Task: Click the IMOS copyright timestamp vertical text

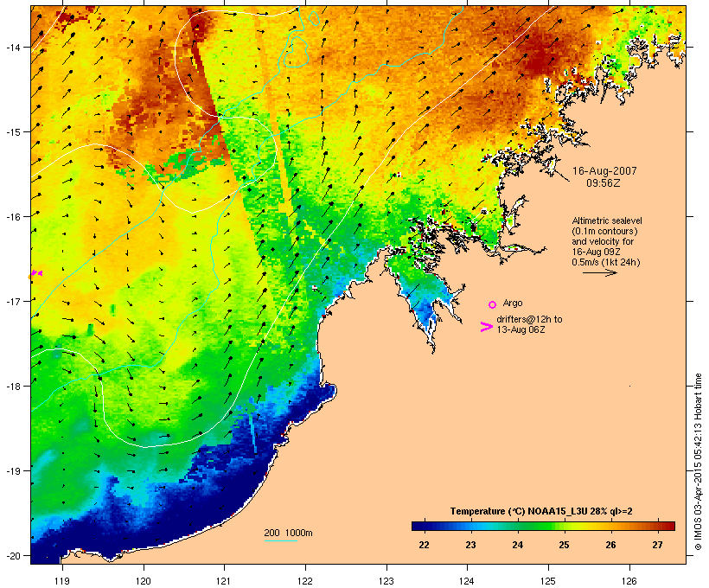Action: click(x=698, y=462)
